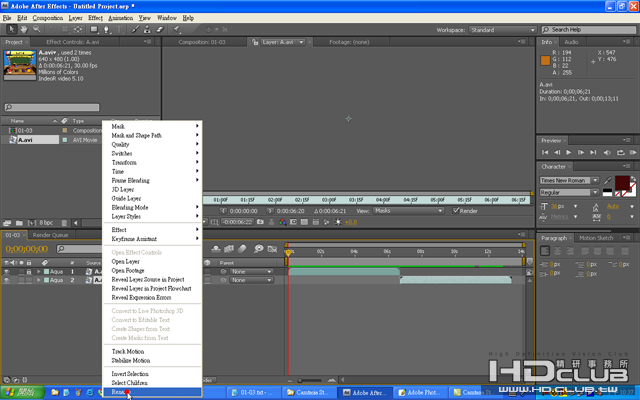
Task: Open the Blending Mode submenu
Action: click(152, 207)
